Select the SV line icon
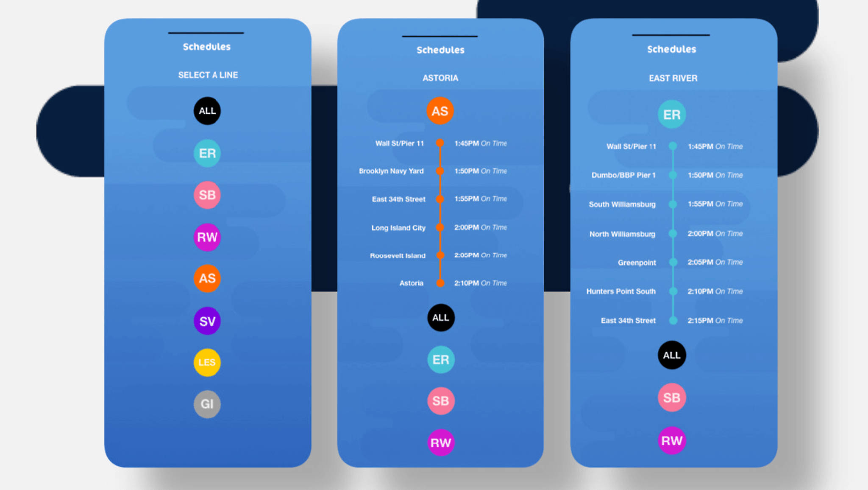 [208, 321]
